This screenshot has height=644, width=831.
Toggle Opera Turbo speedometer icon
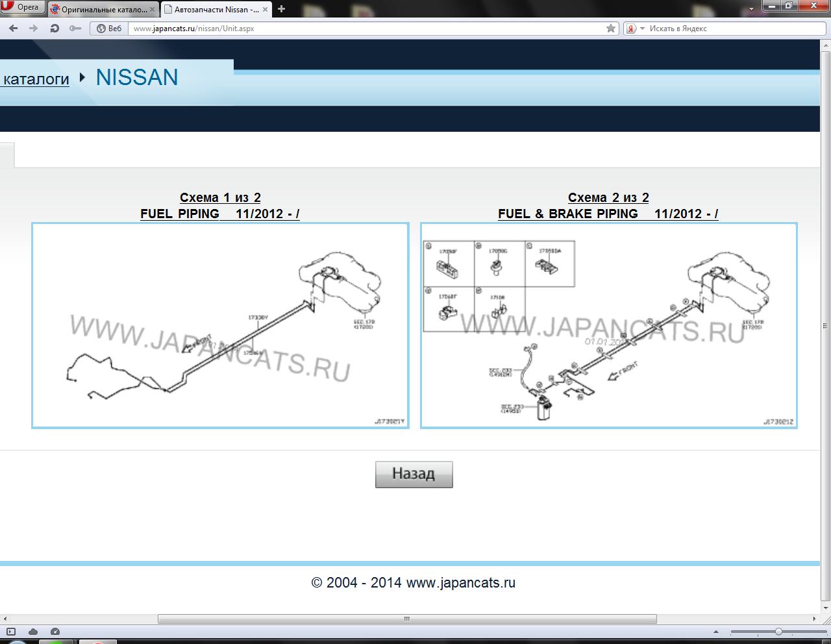coord(55,632)
